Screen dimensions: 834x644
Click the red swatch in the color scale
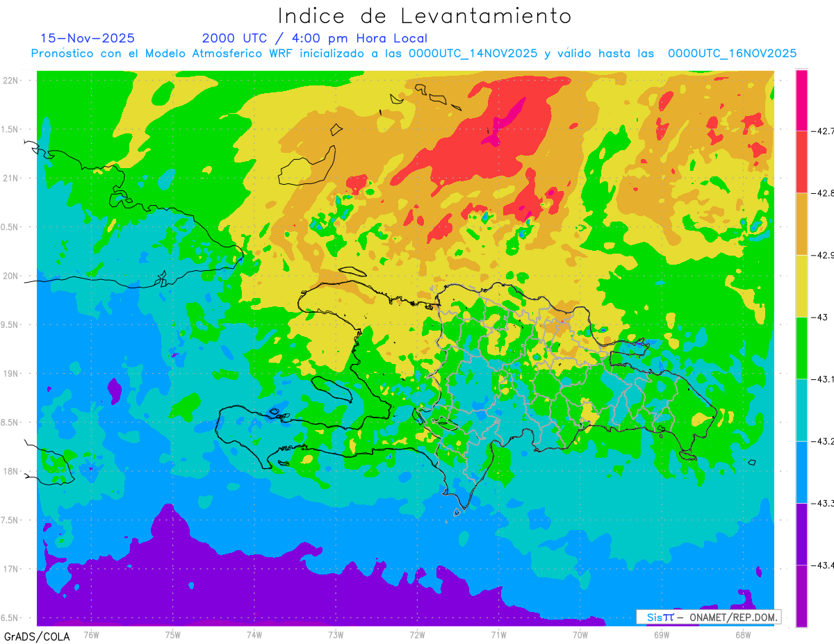[x=801, y=161]
